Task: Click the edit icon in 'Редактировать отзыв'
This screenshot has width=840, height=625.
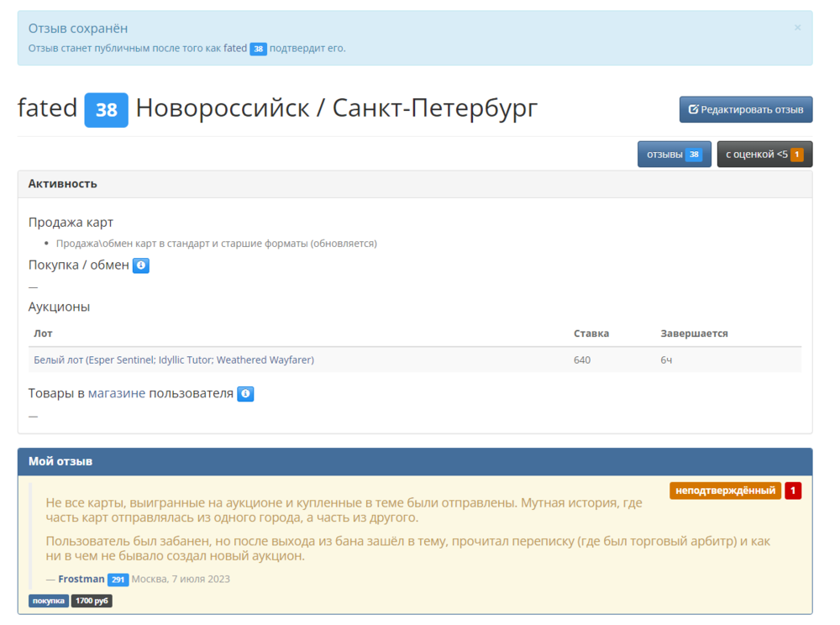Action: 694,109
